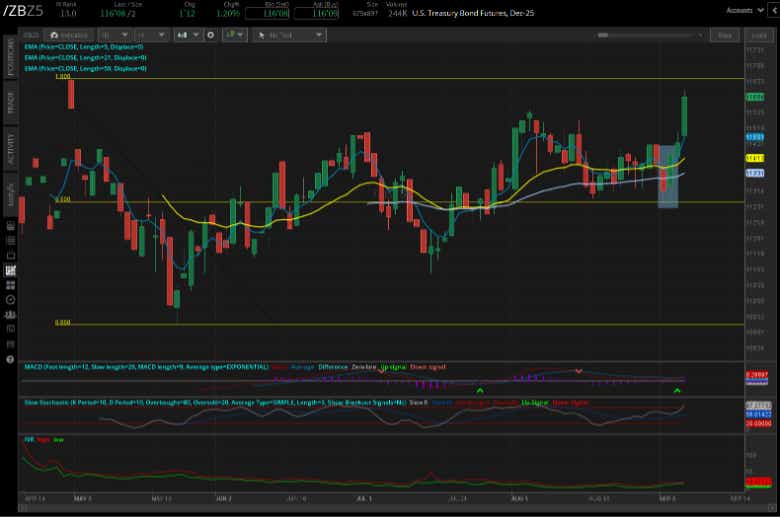Click the candlestick chart style icon
Screen dimensions: 780x518
click(x=186, y=35)
